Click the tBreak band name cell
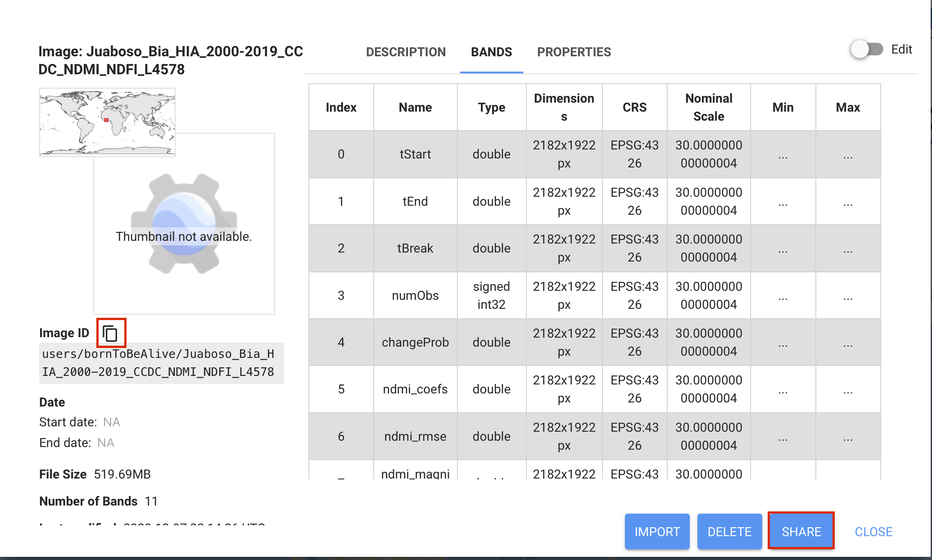The height and width of the screenshot is (560, 932). (x=415, y=248)
